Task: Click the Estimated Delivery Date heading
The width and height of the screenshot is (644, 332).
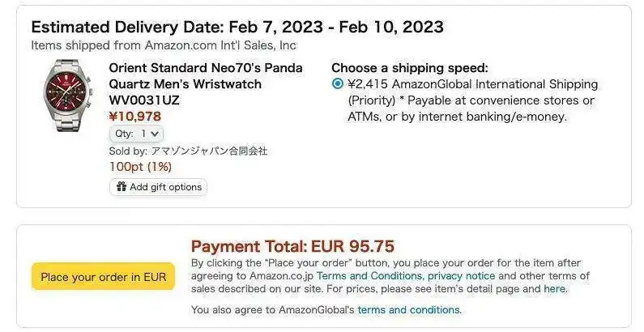Action: (x=237, y=27)
